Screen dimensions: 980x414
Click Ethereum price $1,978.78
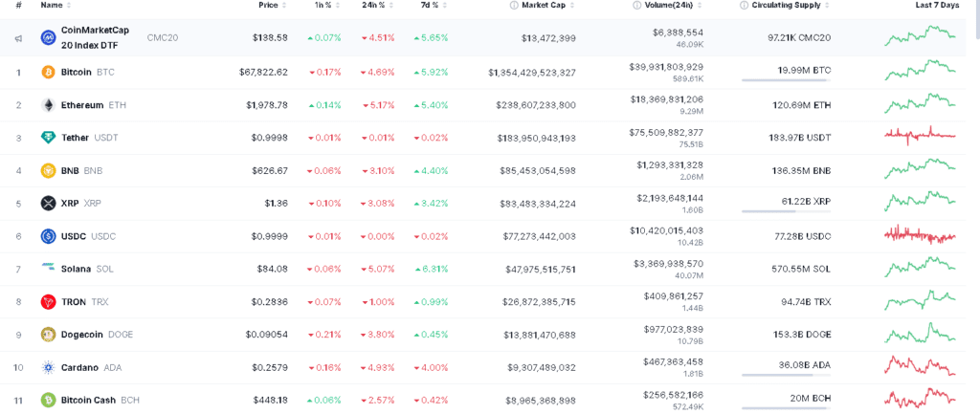click(267, 105)
